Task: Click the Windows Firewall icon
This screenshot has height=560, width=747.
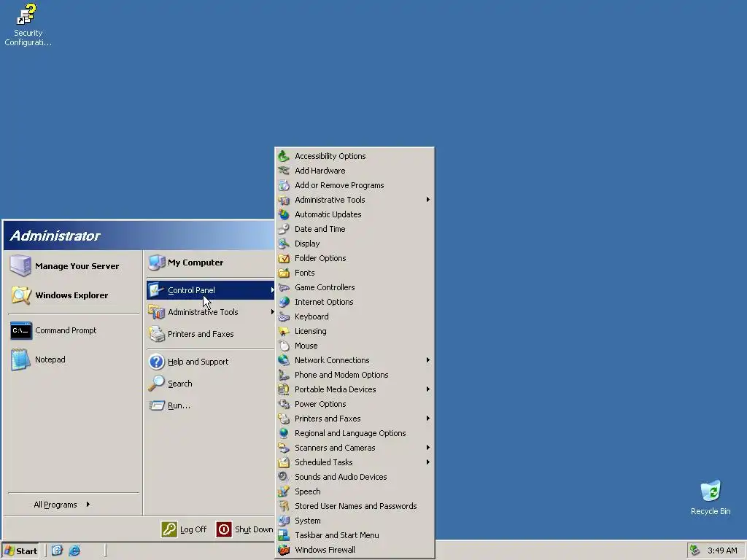Action: tap(284, 550)
